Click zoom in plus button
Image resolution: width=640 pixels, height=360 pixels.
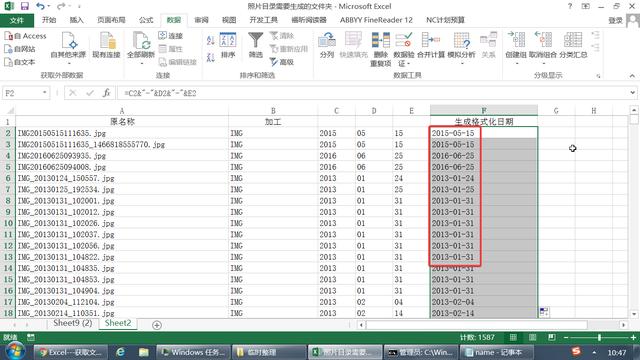pos(633,338)
